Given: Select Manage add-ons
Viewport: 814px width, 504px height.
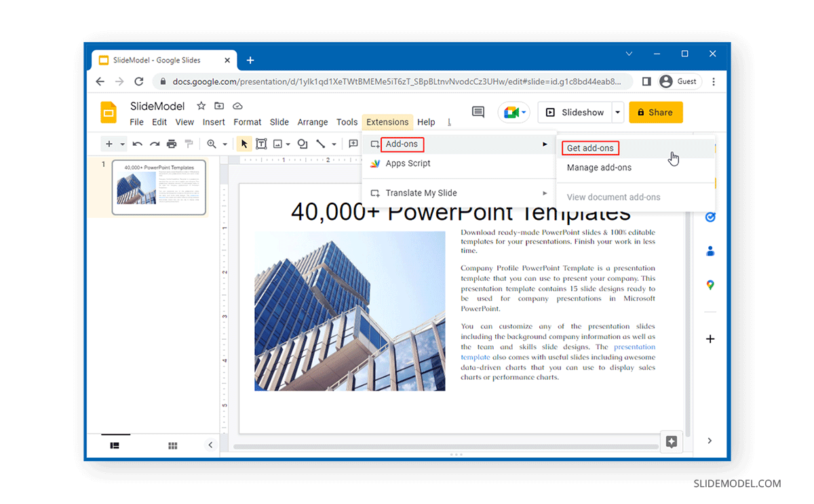Looking at the screenshot, I should (x=636, y=168).
